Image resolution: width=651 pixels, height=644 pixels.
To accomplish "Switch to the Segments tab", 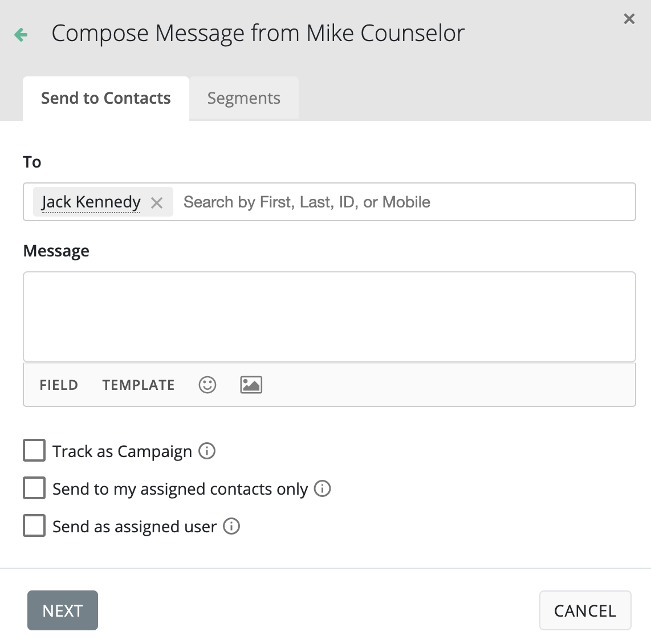I will (243, 98).
